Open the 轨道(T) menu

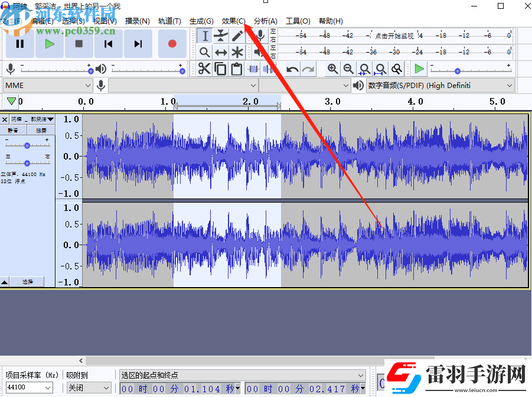click(x=169, y=21)
